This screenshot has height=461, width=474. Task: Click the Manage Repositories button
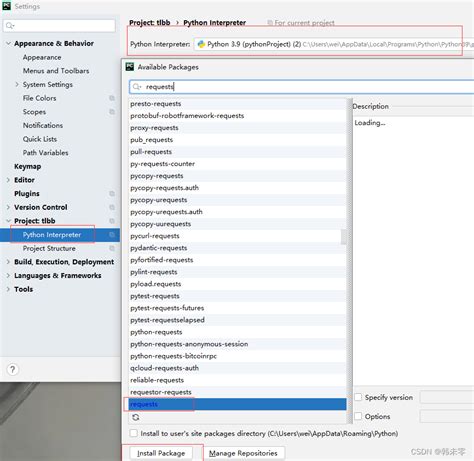click(243, 453)
